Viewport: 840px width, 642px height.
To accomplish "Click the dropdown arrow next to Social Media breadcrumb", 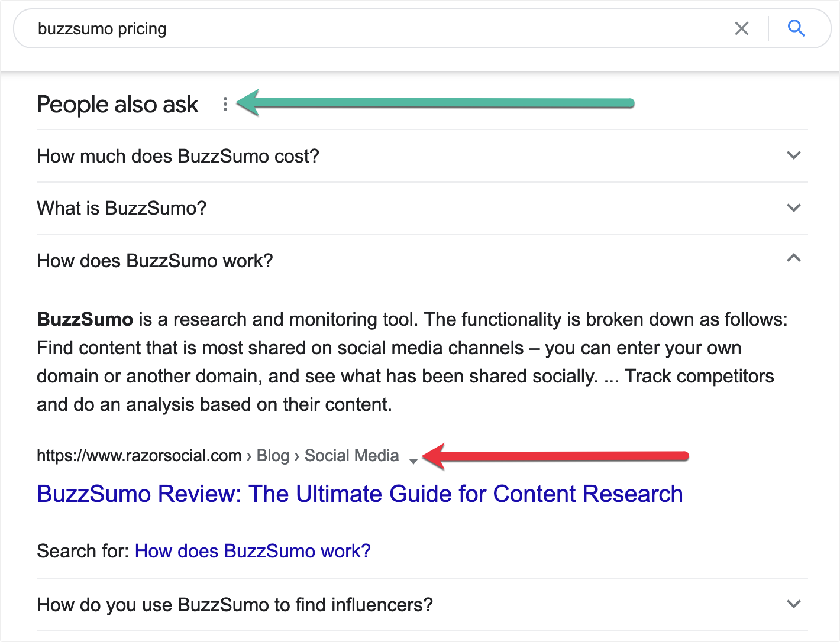I will (x=413, y=459).
